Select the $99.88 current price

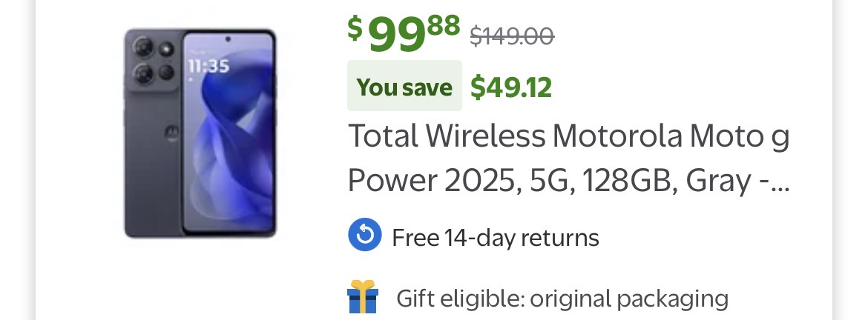(404, 33)
